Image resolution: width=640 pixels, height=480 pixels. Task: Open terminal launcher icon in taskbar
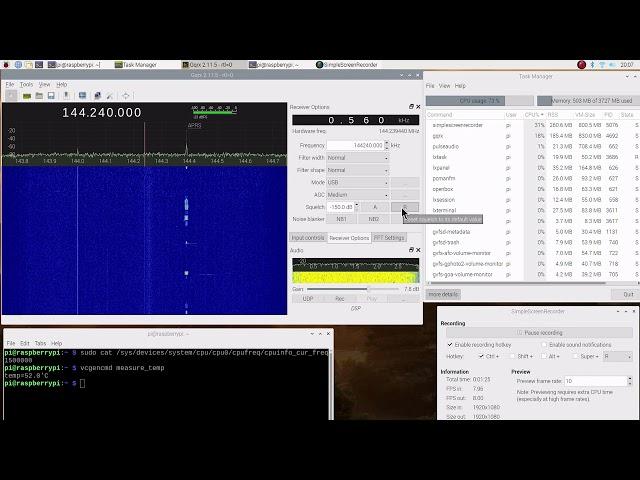click(39, 64)
